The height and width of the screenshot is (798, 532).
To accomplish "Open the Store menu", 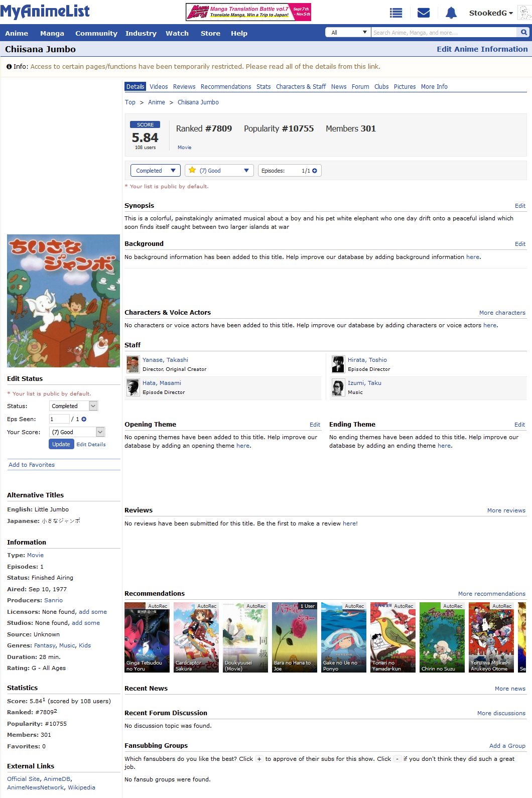I will click(210, 34).
